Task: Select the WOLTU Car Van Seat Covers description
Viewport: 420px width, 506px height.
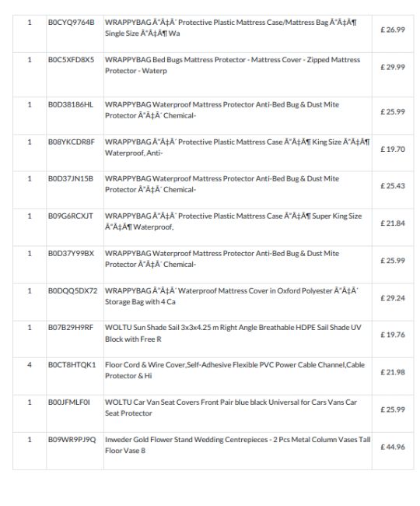Action: [x=231, y=408]
